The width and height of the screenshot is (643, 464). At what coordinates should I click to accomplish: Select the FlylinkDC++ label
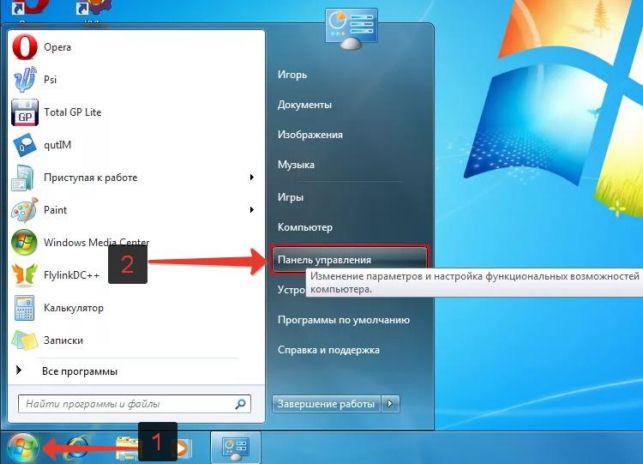pyautogui.click(x=72, y=275)
